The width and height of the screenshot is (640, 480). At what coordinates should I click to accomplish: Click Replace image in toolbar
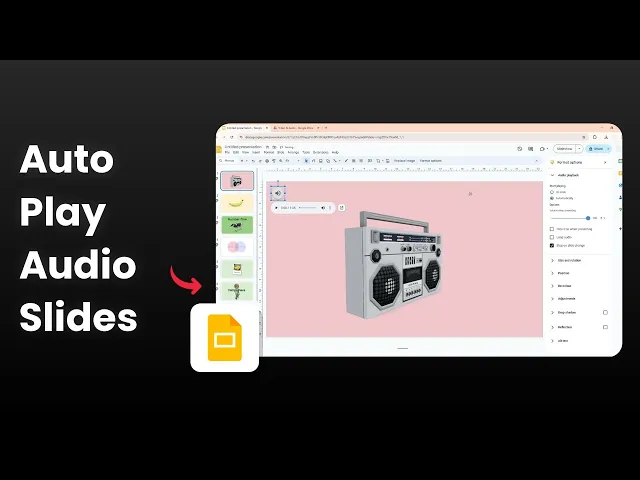pyautogui.click(x=404, y=161)
